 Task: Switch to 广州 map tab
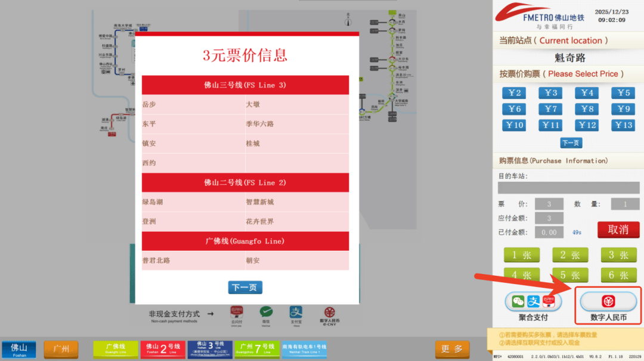[61, 350]
